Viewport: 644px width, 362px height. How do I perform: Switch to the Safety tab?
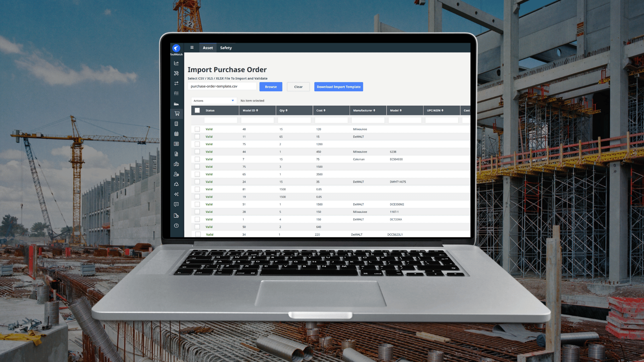[226, 47]
